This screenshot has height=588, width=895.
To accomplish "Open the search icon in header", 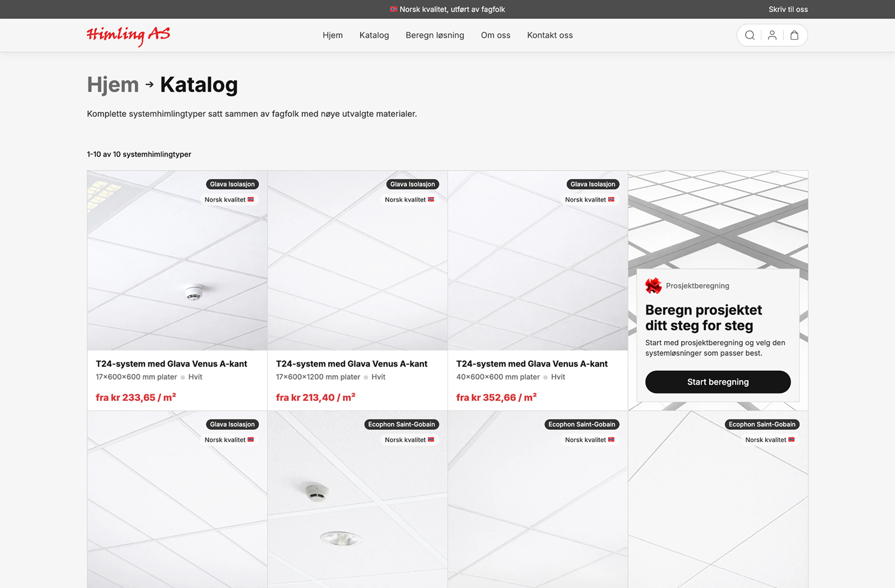I will pos(750,35).
